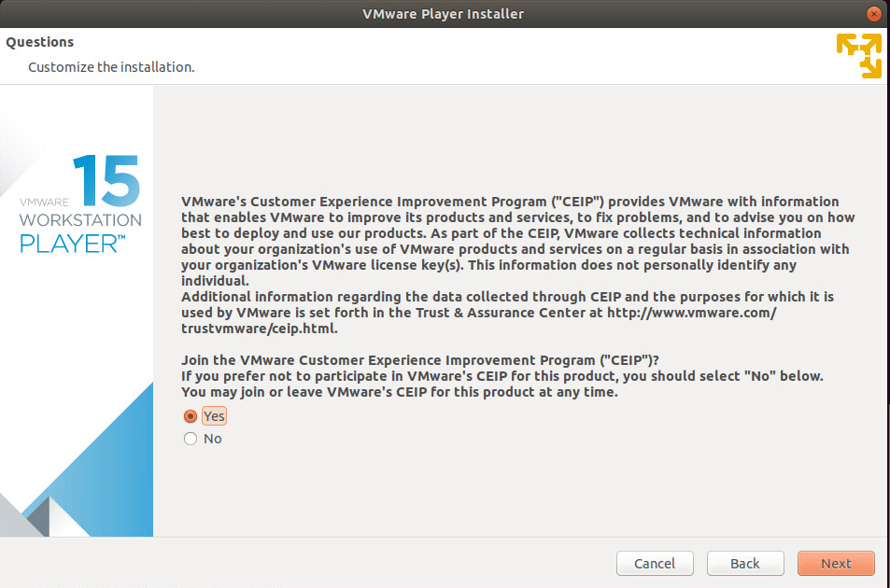Choose Yes to join the CEIP program
The width and height of the screenshot is (890, 588).
coord(190,416)
